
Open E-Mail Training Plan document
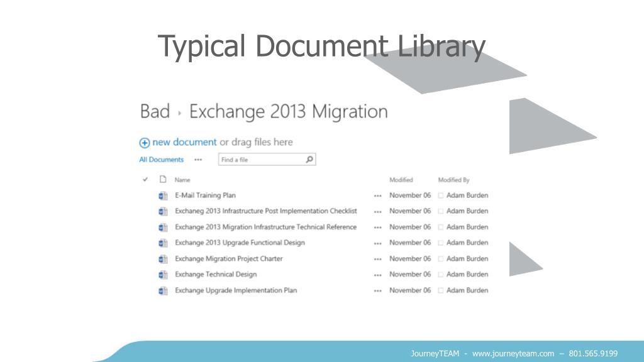(206, 195)
